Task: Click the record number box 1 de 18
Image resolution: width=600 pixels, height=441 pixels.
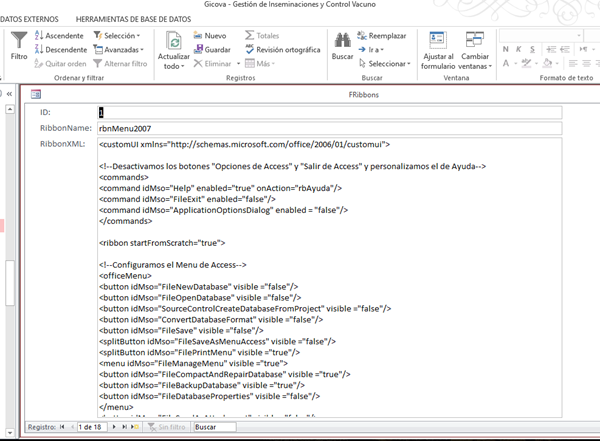Action: 92,427
